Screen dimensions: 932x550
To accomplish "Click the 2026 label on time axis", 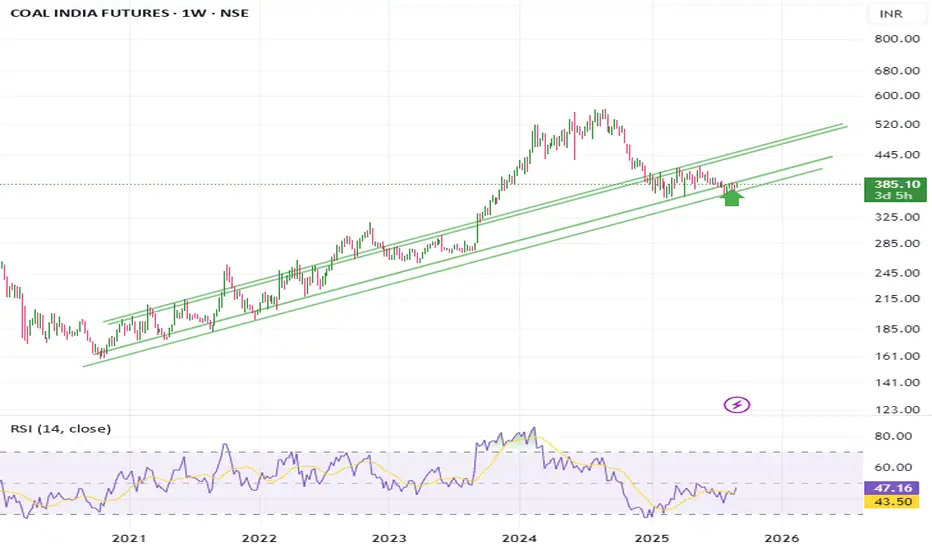I will coord(782,538).
